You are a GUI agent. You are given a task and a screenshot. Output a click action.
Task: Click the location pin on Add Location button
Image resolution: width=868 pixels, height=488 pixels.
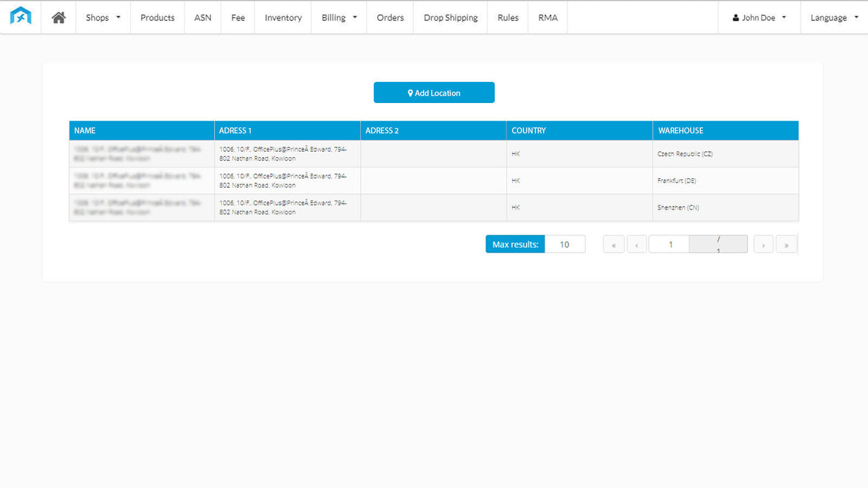pyautogui.click(x=410, y=92)
